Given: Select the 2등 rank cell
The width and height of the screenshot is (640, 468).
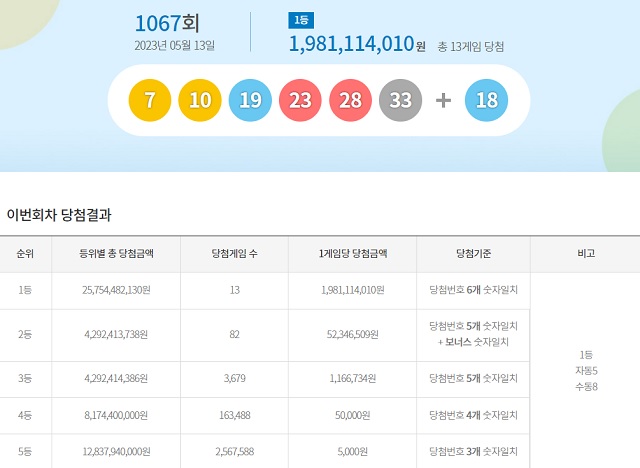Looking at the screenshot, I should point(25,335).
